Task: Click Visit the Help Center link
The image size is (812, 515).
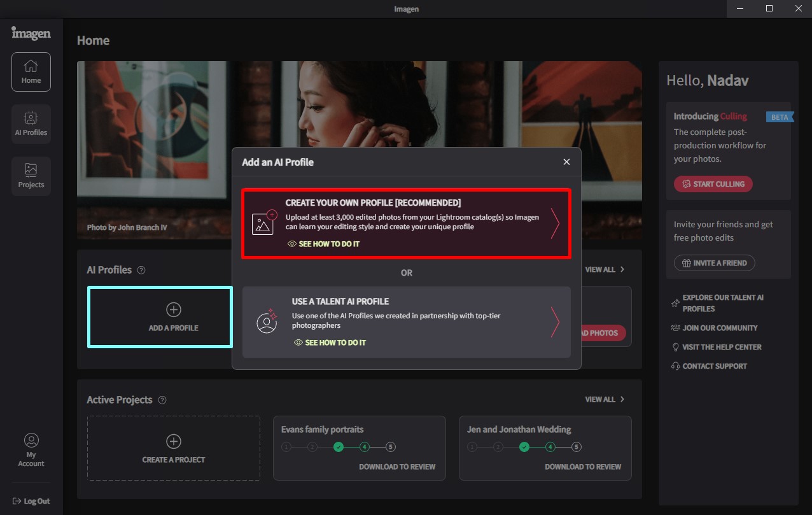Action: [722, 347]
